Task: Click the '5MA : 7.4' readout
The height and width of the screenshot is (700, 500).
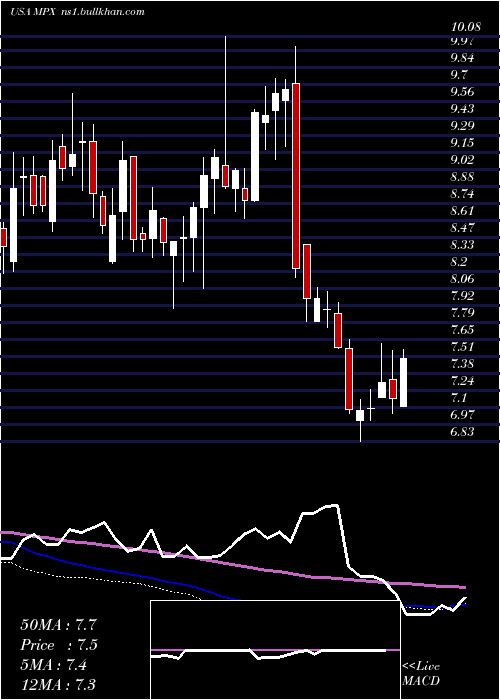Action: tap(54, 665)
